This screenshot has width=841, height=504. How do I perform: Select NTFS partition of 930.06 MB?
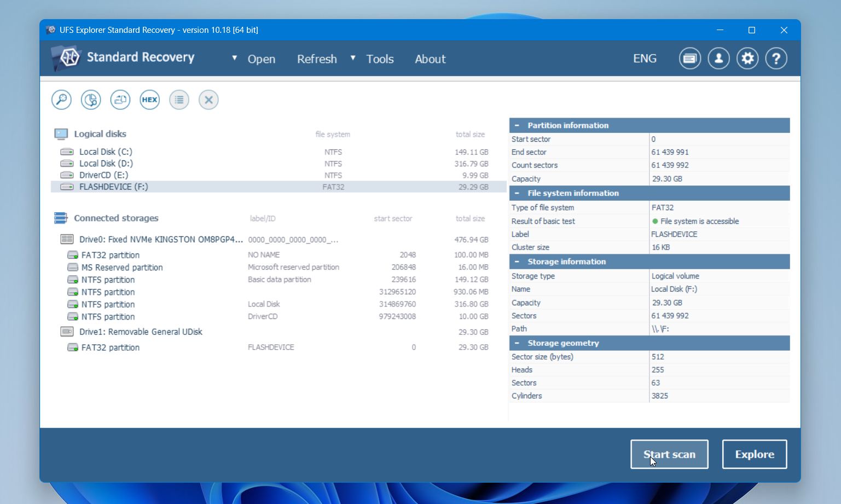(279, 292)
